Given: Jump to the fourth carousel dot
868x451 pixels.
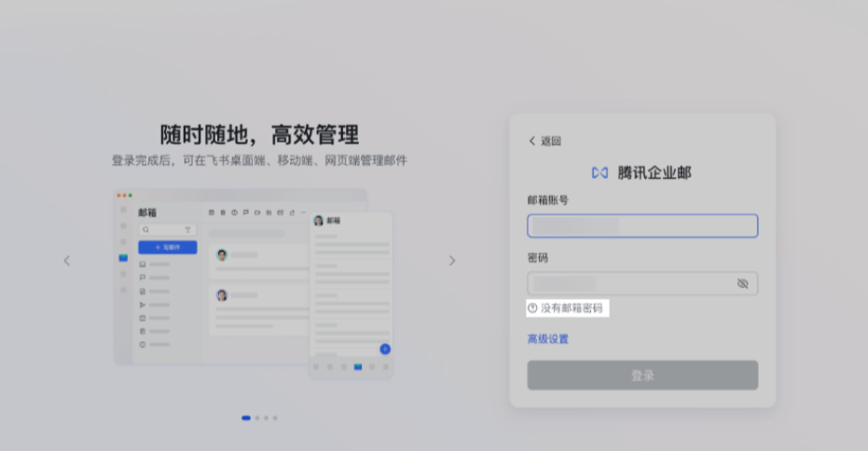Looking at the screenshot, I should pos(274,418).
